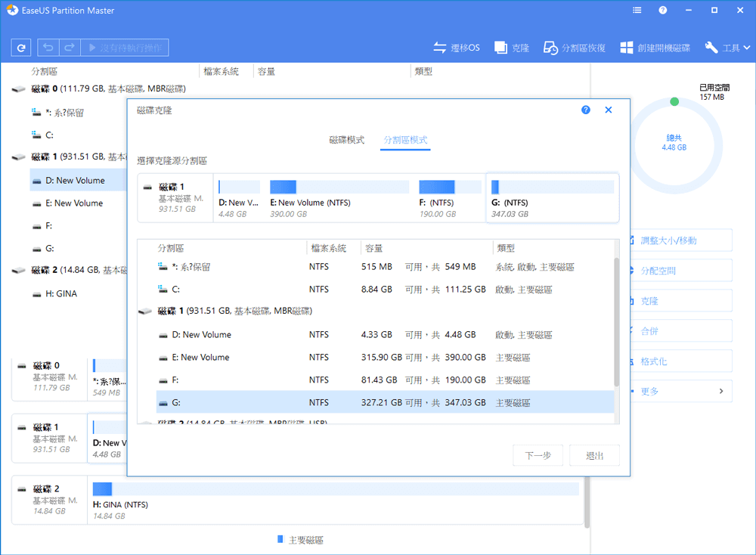Click the 磁碟 1 931.51 GB disk label in the dialog
The image size is (756, 555).
176,197
